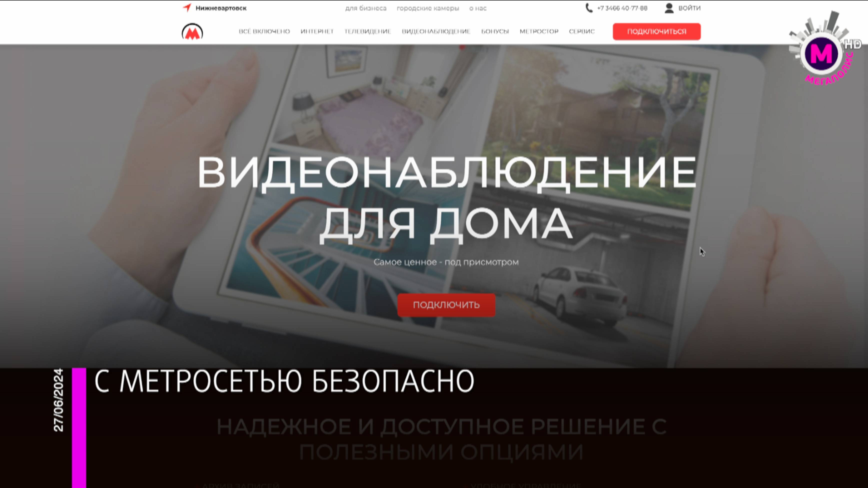Open the МЕТРОСТОР menu item
The width and height of the screenshot is (868, 488).
point(539,31)
